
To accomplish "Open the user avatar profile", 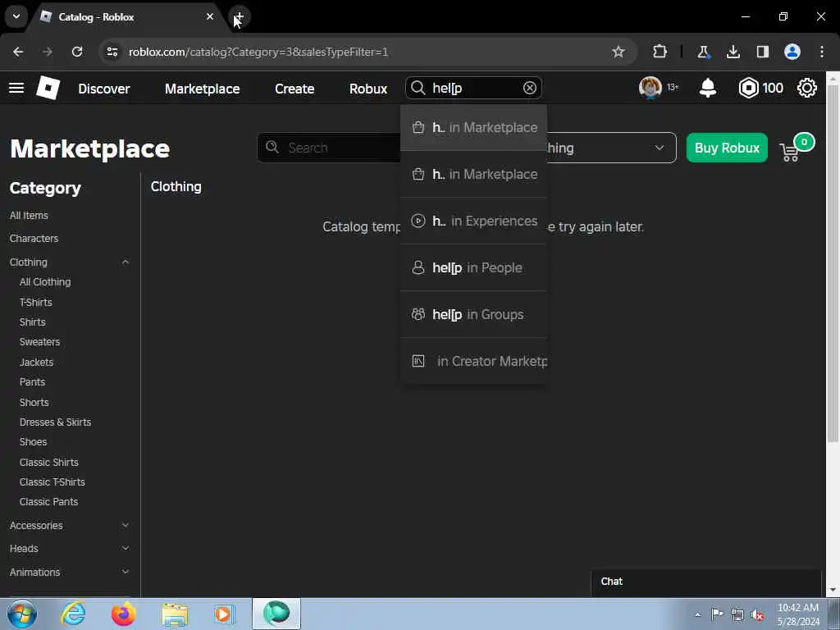I will 650,88.
